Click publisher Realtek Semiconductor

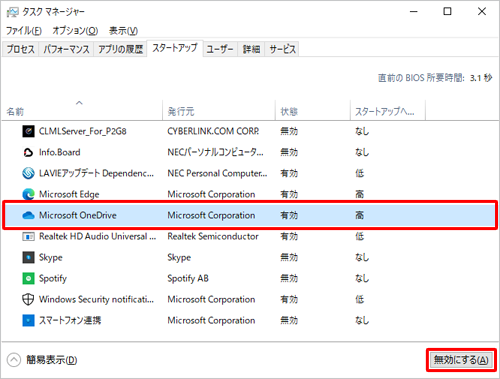213,236
